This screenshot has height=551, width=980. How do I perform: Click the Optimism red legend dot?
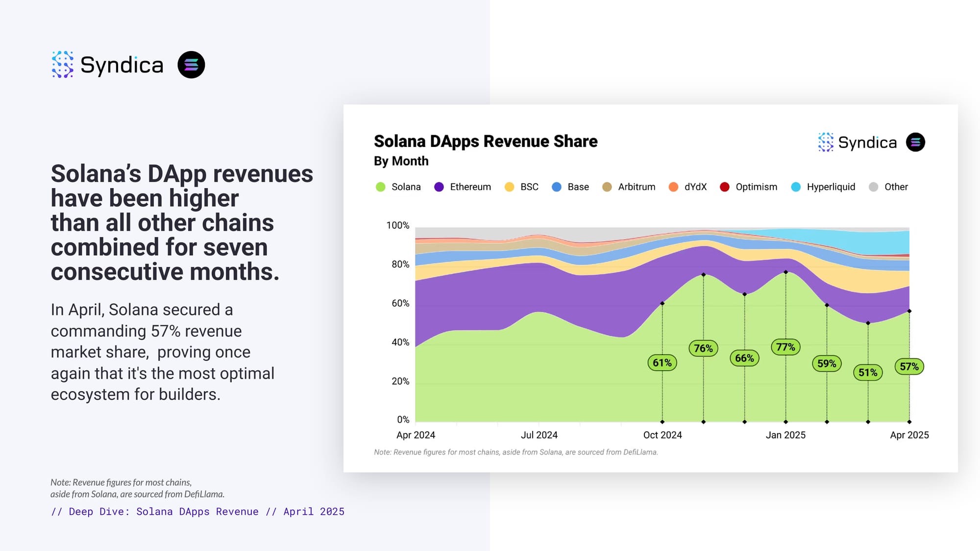point(724,187)
